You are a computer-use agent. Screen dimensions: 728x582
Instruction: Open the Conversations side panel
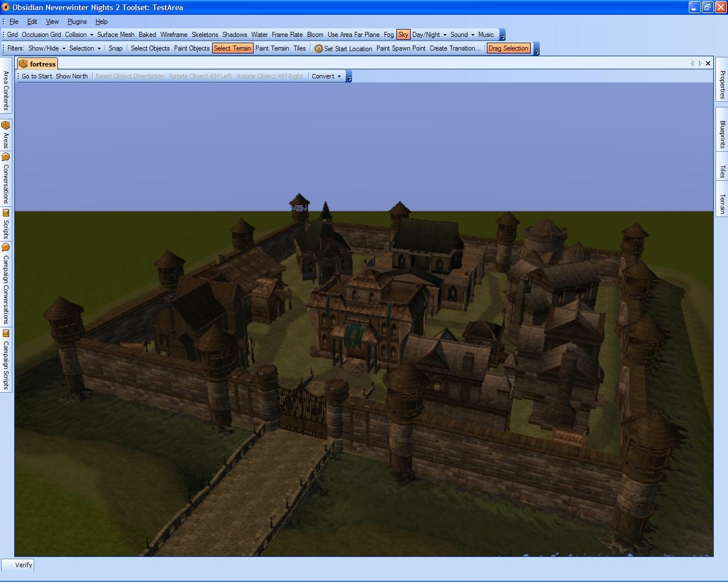point(6,183)
